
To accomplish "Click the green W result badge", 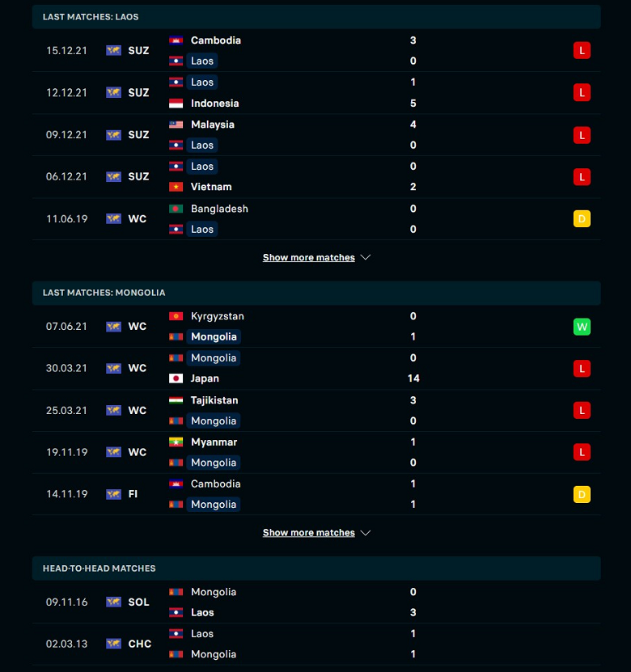I will (582, 327).
